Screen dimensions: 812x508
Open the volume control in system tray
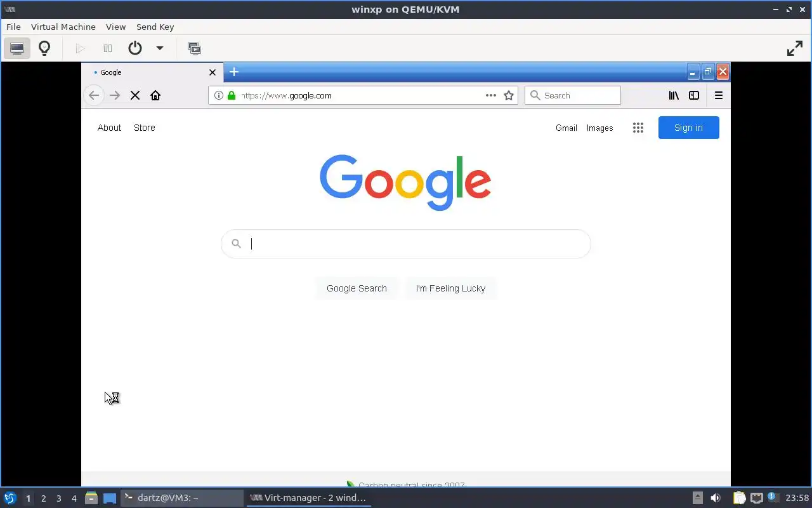click(x=716, y=498)
